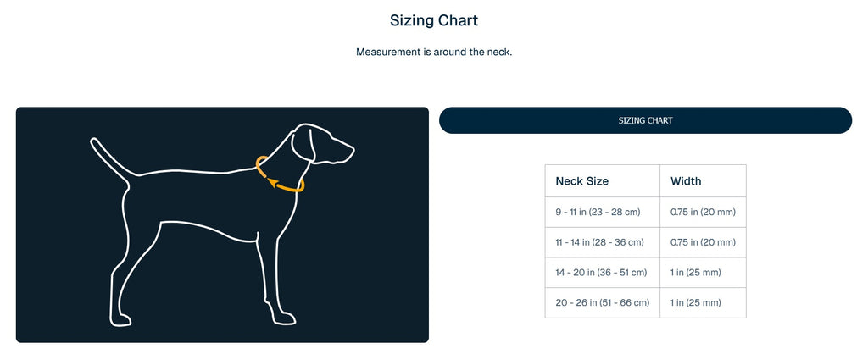The width and height of the screenshot is (868, 354).
Task: Click width cell for 14 - 20 in row
Action: pos(696,272)
